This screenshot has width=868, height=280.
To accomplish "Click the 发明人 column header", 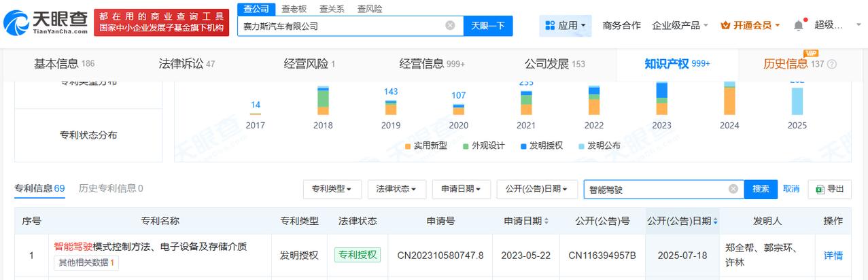I will (x=767, y=221).
